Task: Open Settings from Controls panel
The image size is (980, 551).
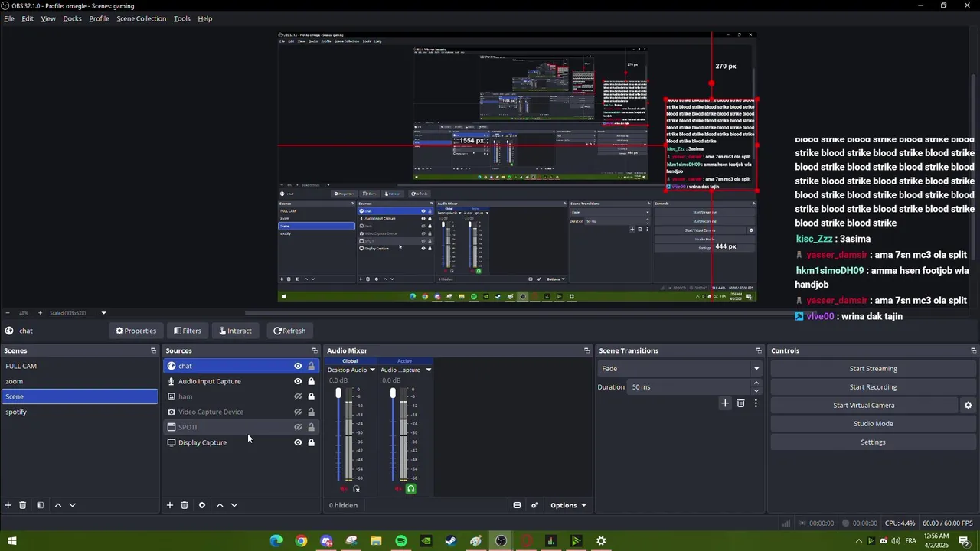Action: coord(873,442)
